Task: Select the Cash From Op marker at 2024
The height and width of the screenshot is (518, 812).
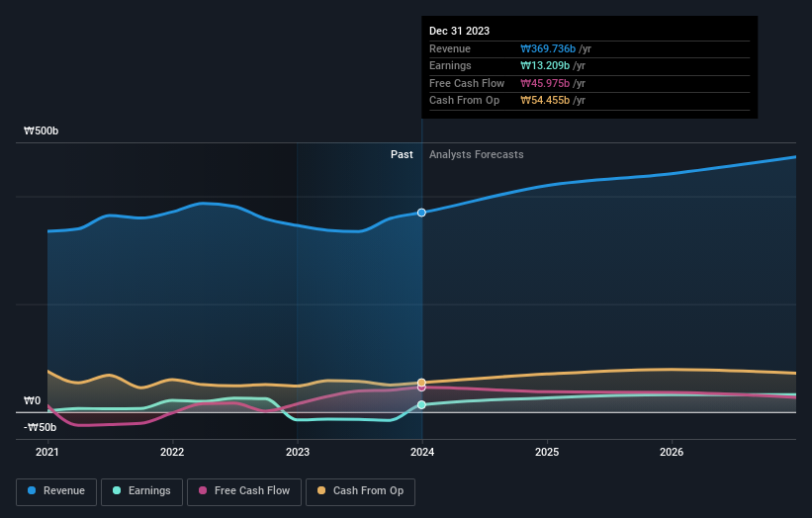Action: click(421, 383)
